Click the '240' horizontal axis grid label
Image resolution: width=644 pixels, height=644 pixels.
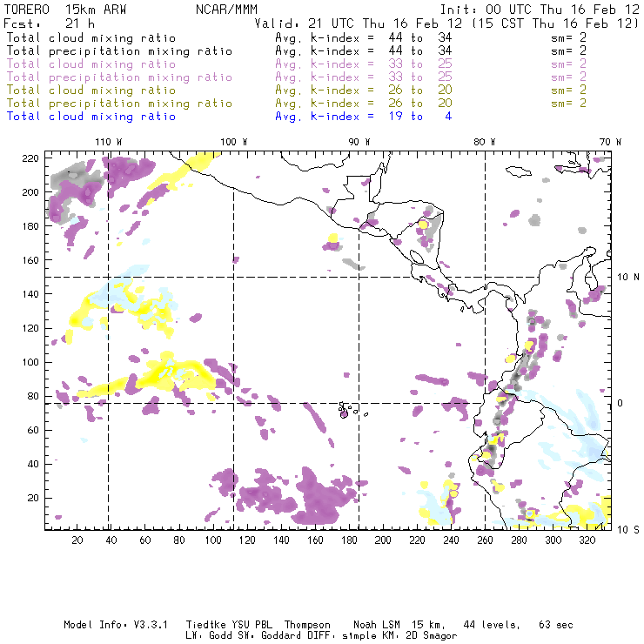(451, 540)
